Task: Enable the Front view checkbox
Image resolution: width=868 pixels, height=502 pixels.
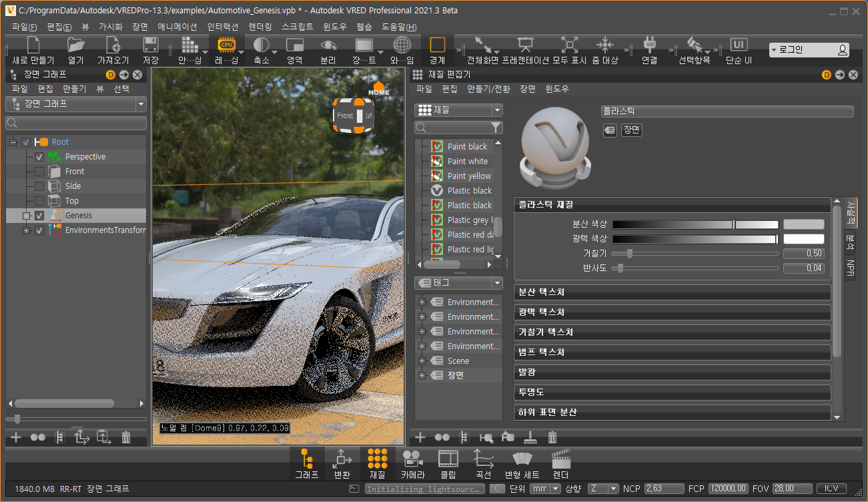Action: (39, 172)
